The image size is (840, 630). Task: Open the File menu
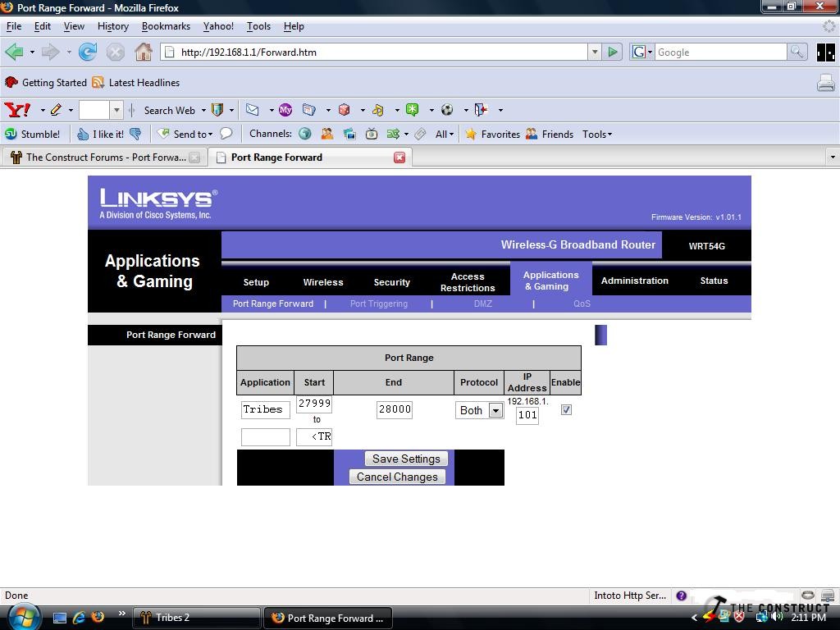pyautogui.click(x=14, y=26)
